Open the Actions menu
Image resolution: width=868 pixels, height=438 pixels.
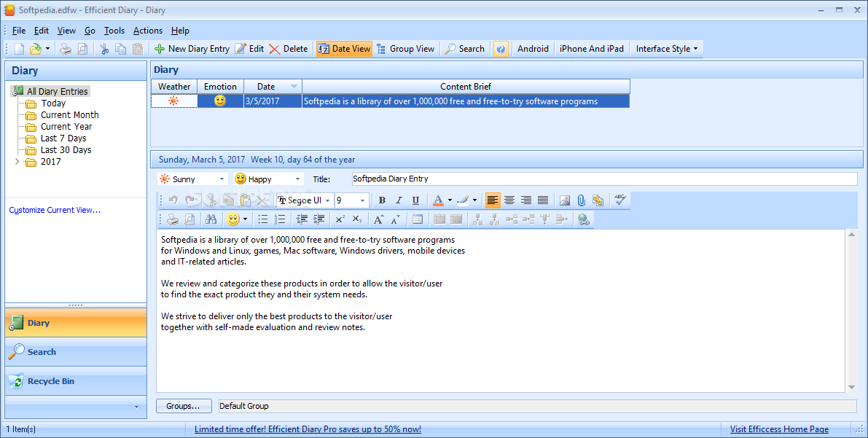click(148, 31)
